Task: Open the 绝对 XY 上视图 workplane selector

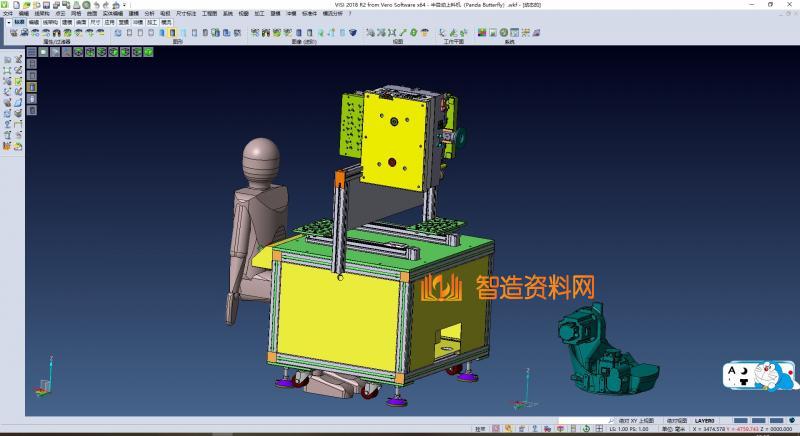Action: pos(636,422)
